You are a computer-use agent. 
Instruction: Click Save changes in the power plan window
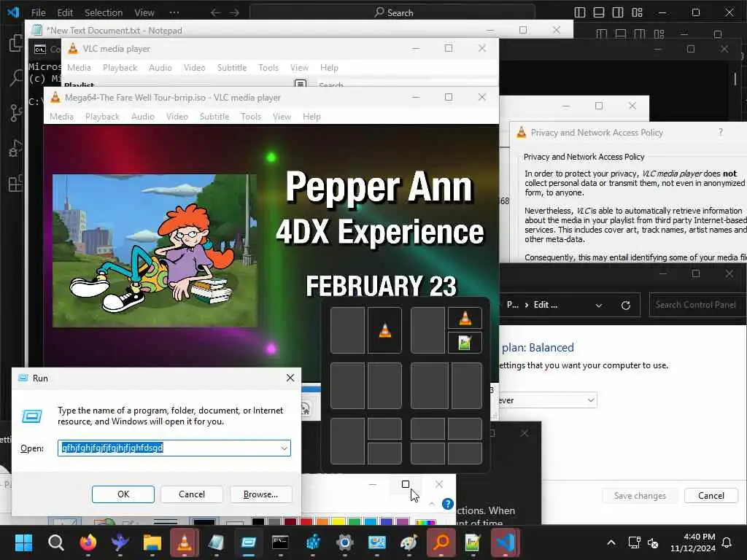click(640, 496)
